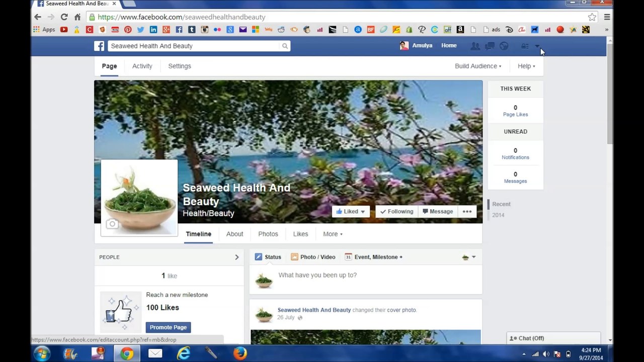The height and width of the screenshot is (362, 644).
Task: Bookmark page with the star icon
Action: tap(592, 17)
